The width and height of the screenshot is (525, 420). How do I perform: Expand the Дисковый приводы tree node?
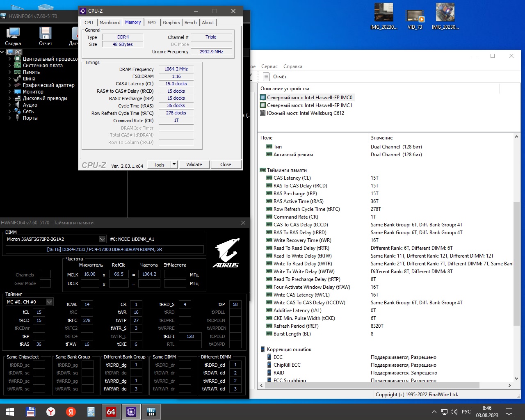click(10, 98)
